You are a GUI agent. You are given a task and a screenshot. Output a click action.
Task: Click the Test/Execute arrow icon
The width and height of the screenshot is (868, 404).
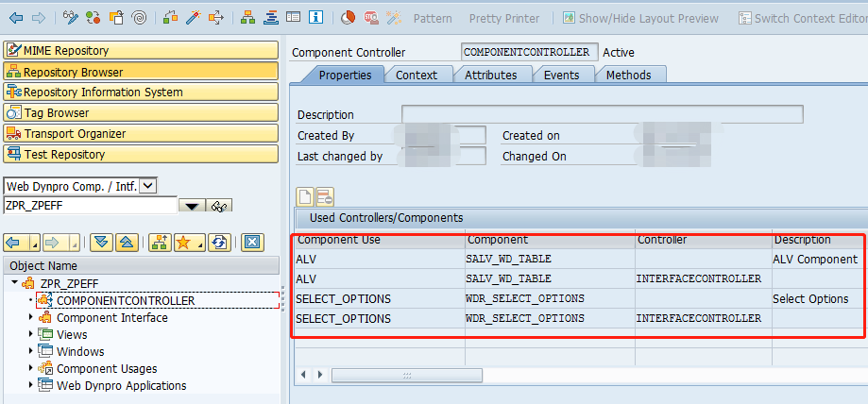coord(216,18)
